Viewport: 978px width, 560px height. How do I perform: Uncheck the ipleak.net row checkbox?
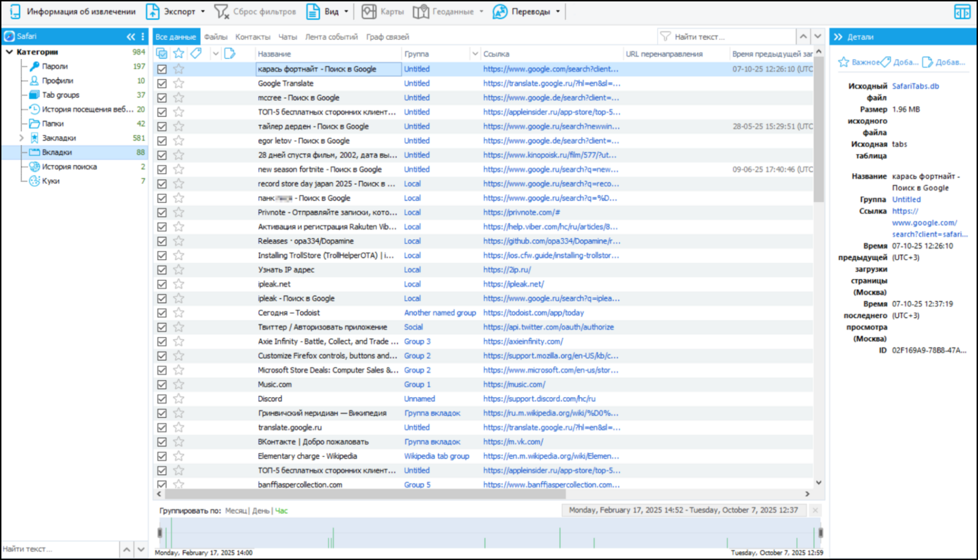162,284
